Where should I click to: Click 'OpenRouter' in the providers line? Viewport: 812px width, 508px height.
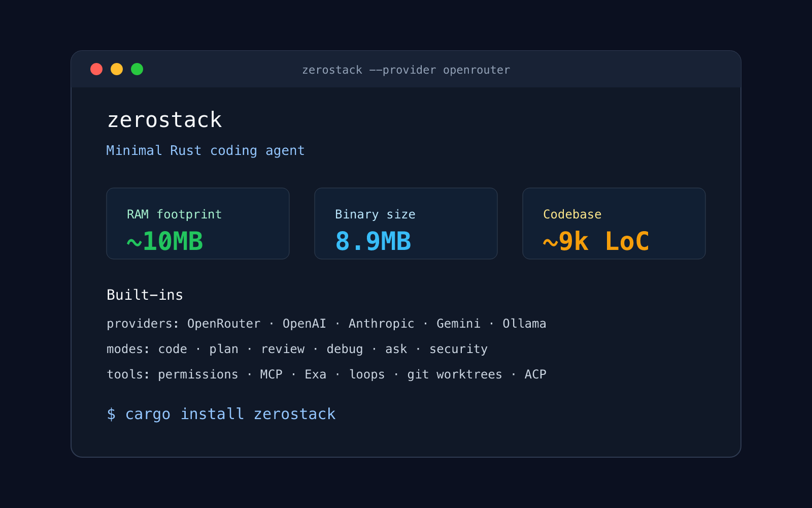(224, 324)
